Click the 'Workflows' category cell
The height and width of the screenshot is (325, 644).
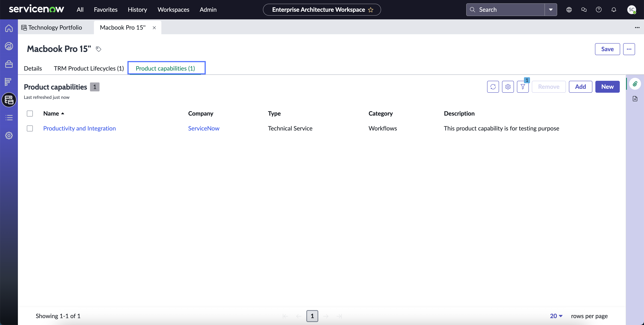383,128
